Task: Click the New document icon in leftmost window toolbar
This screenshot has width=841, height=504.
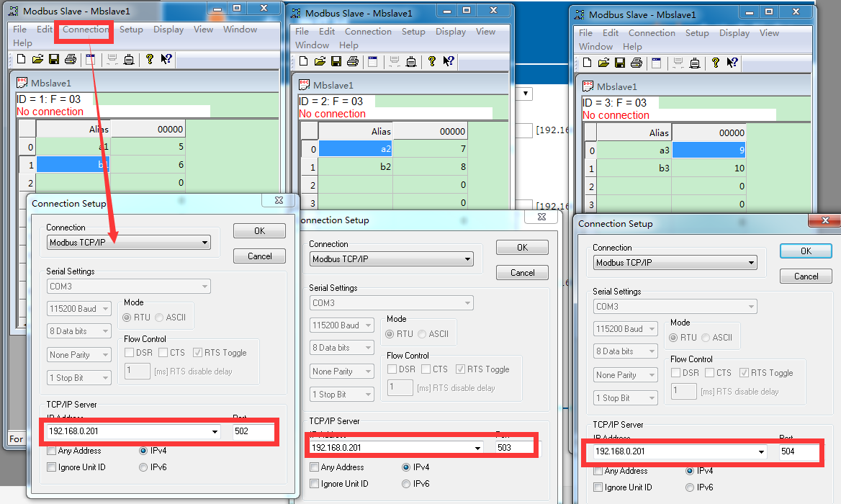Action: coord(21,60)
